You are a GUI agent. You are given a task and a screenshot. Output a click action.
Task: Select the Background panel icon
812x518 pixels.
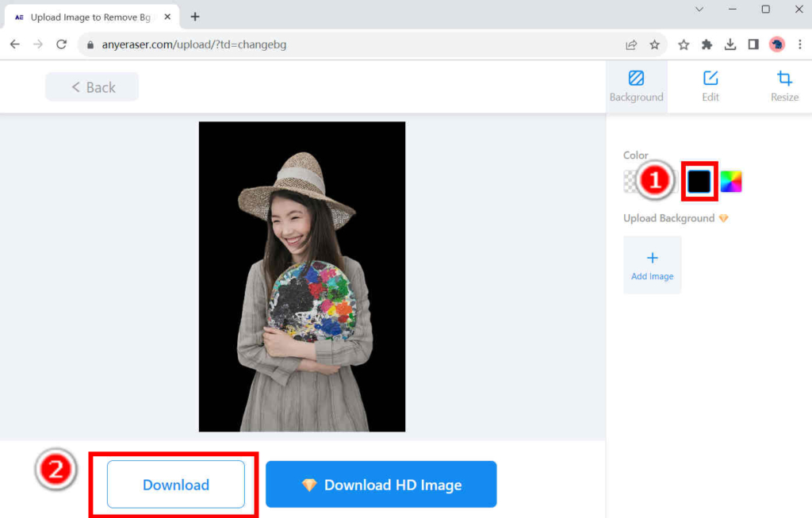[x=637, y=79]
